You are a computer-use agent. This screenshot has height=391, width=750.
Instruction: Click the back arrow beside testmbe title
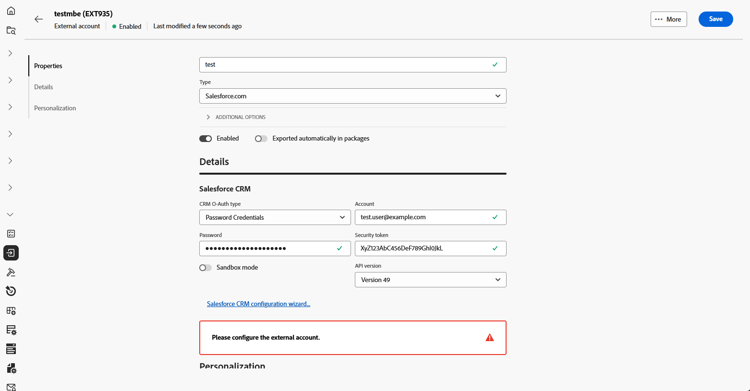[x=39, y=19]
